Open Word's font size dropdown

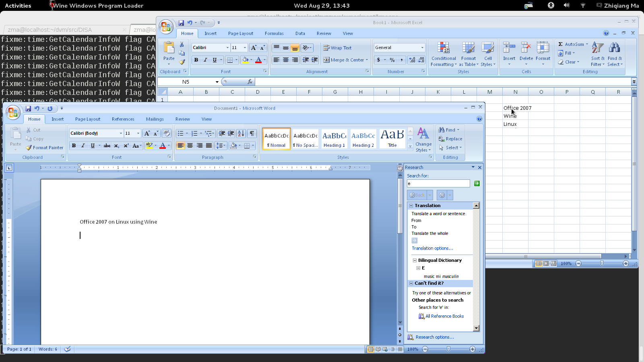pyautogui.click(x=138, y=133)
